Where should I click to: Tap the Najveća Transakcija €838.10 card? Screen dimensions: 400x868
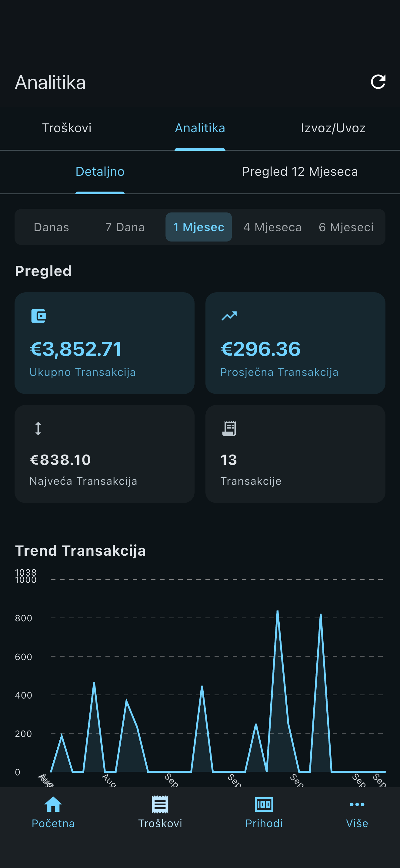click(105, 454)
